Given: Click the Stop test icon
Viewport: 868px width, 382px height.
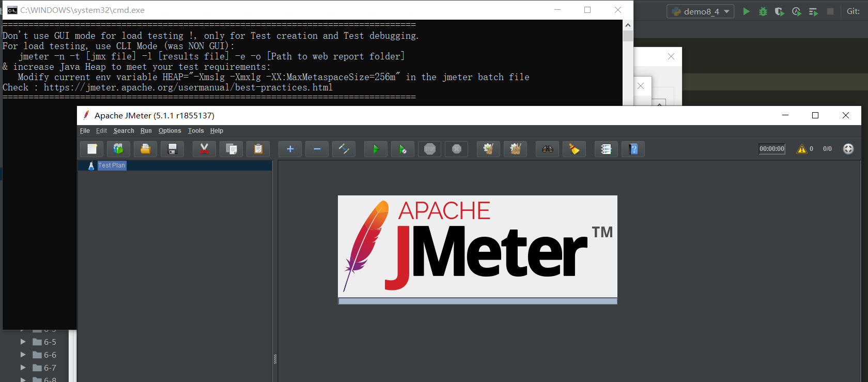Looking at the screenshot, I should [430, 149].
